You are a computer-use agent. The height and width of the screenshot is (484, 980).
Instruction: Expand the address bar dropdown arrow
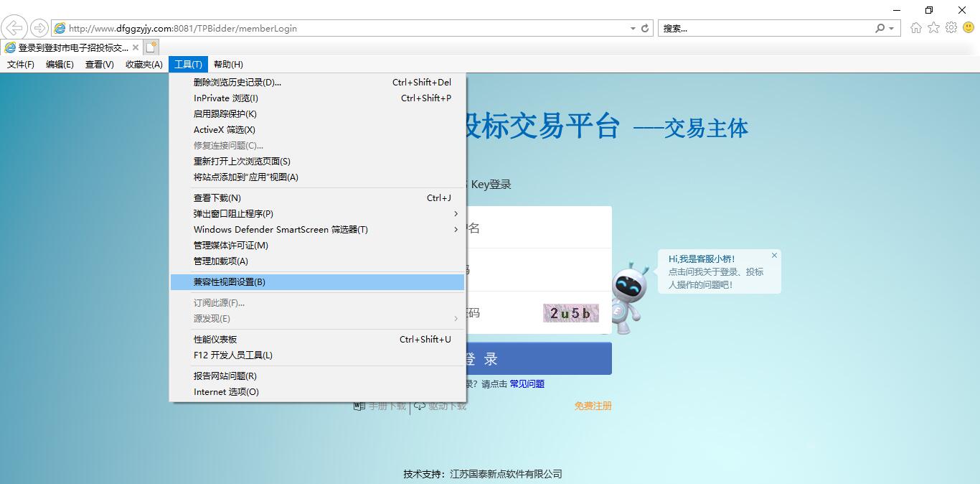[633, 29]
